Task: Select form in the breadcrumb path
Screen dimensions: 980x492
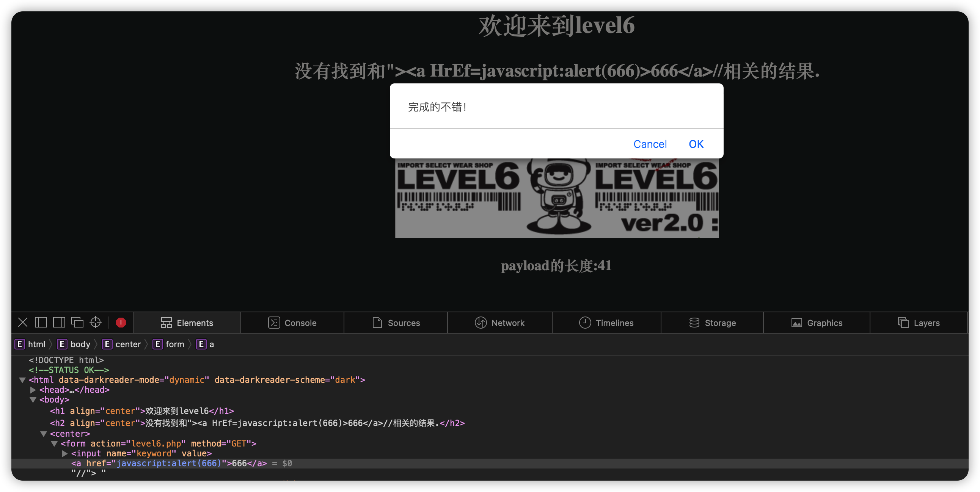Action: pyautogui.click(x=168, y=344)
